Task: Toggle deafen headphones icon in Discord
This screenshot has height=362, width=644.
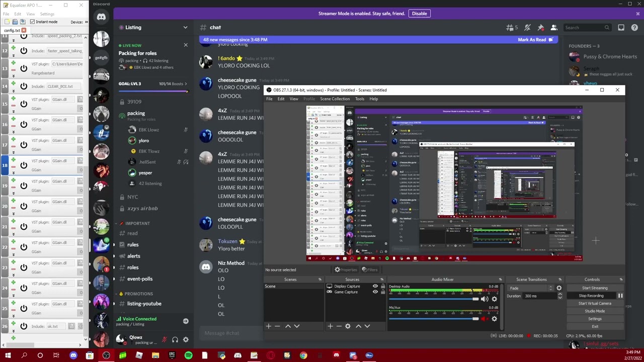Action: (x=175, y=340)
